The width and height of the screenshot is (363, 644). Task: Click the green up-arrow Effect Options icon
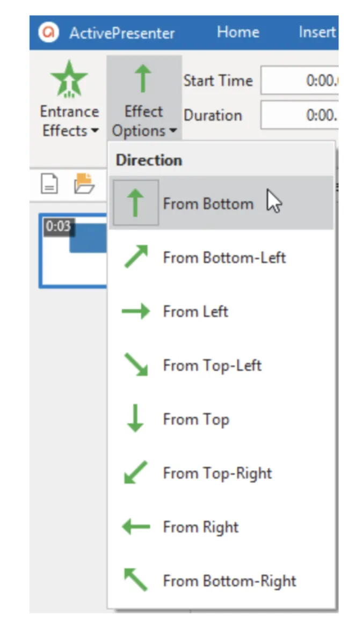(143, 79)
